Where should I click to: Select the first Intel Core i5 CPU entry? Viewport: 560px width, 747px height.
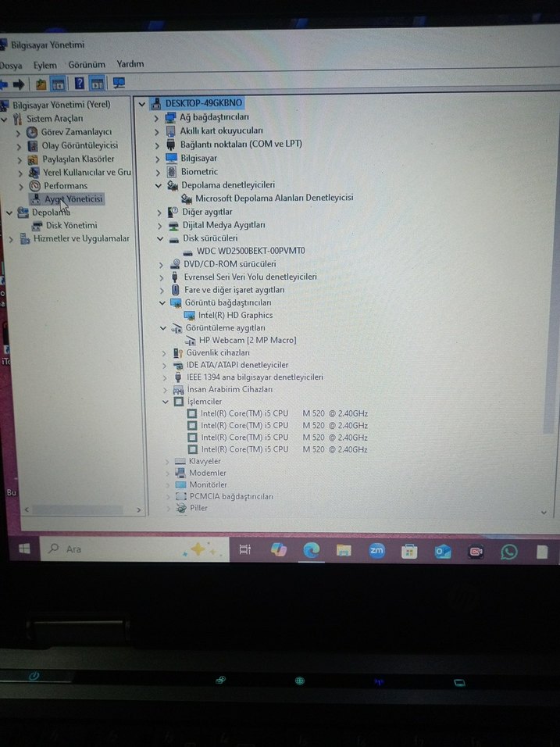(x=284, y=413)
